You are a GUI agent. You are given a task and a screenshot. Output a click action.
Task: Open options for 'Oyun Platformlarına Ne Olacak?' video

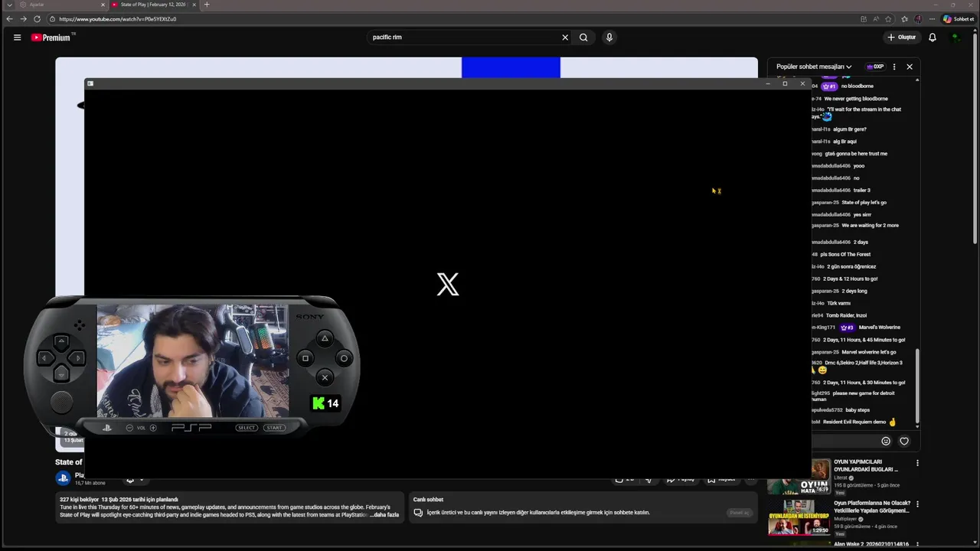917,504
